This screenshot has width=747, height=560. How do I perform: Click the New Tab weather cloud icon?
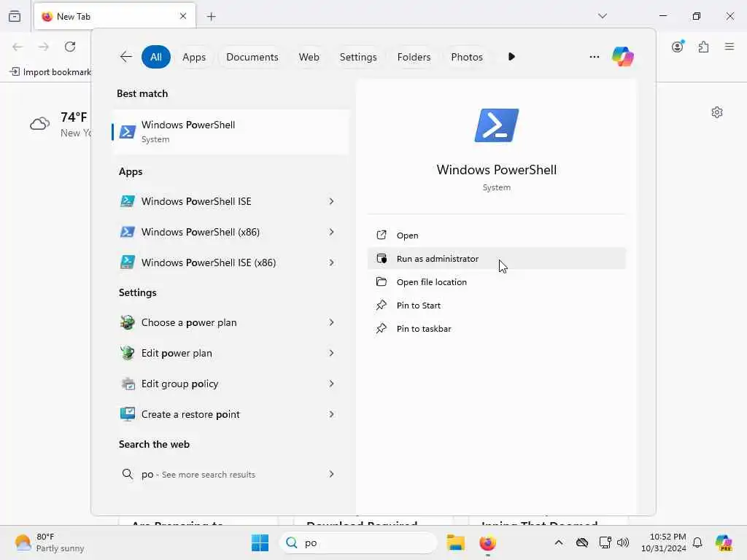(39, 124)
